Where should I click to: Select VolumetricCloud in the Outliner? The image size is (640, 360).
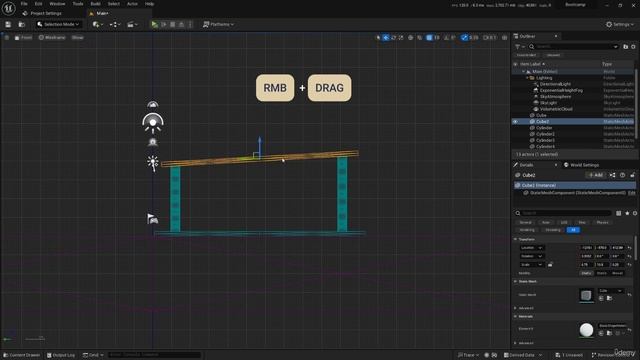(556, 109)
